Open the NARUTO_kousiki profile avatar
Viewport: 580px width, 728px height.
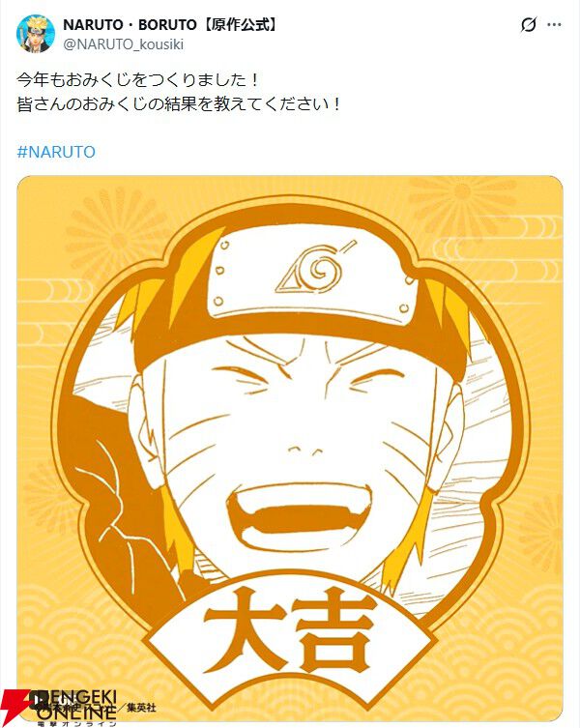pos(36,34)
